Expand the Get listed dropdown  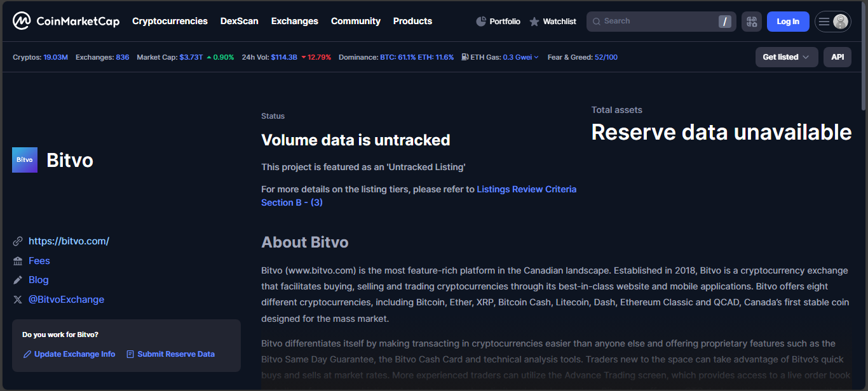(787, 57)
